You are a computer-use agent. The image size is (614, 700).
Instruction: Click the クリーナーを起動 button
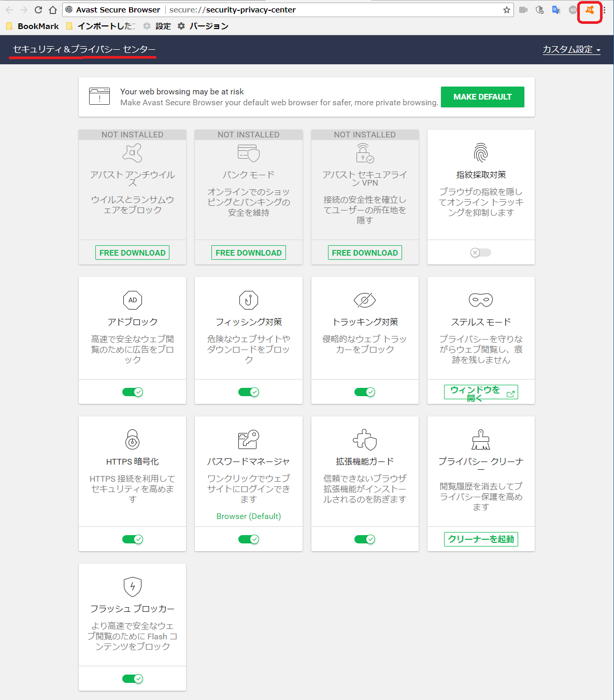pos(481,539)
